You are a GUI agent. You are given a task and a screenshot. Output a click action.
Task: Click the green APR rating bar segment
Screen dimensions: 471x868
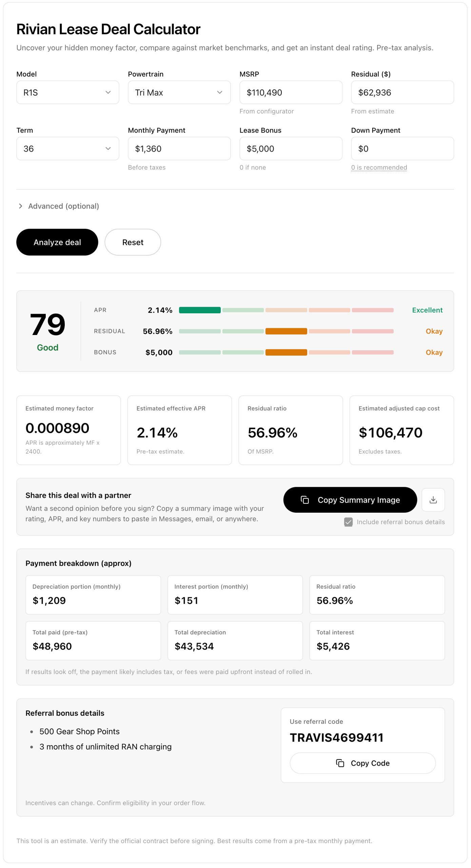[200, 310]
